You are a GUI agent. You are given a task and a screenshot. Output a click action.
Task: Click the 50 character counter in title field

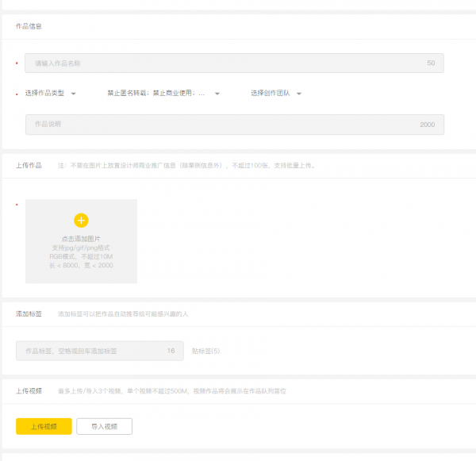(431, 63)
